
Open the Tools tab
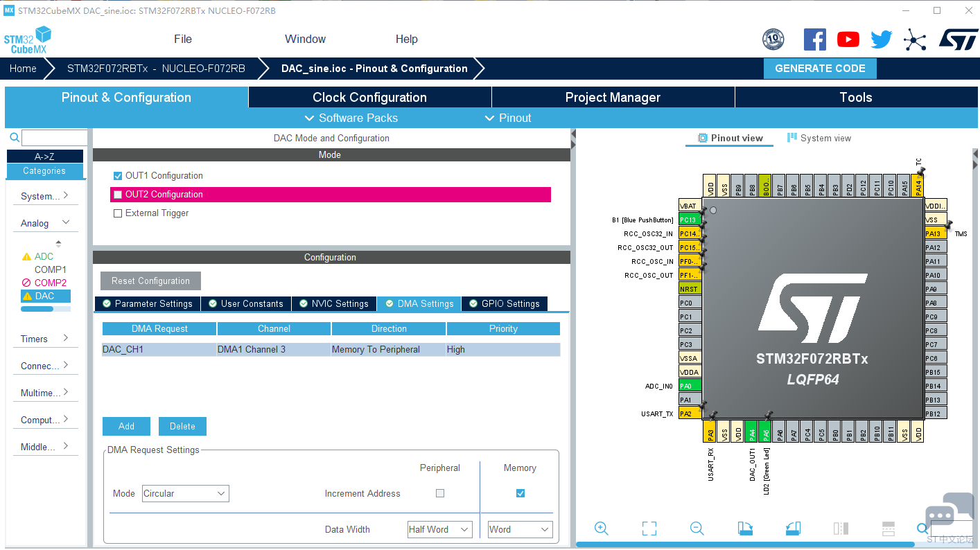856,97
